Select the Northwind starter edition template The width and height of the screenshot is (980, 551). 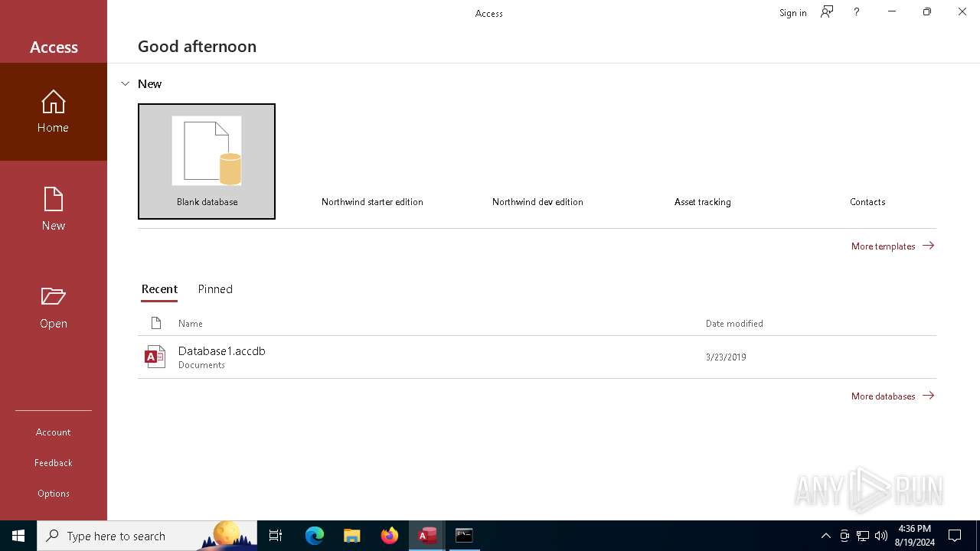pos(372,161)
